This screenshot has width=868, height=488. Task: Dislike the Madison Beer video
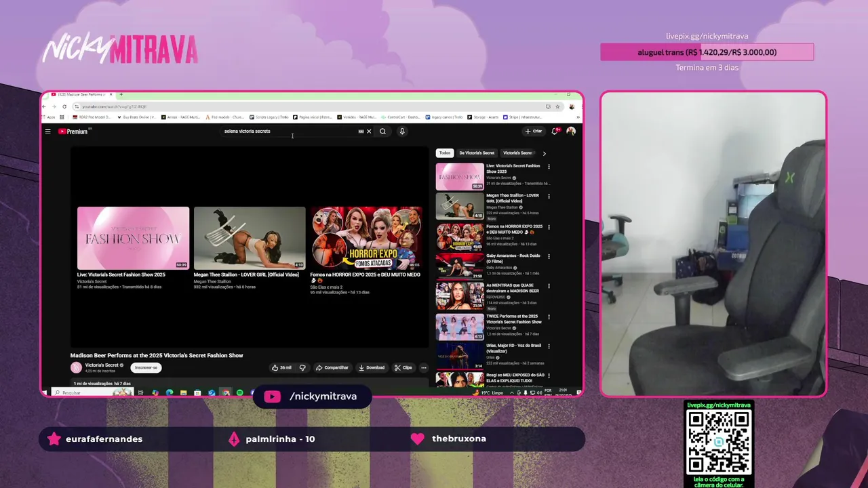point(302,367)
